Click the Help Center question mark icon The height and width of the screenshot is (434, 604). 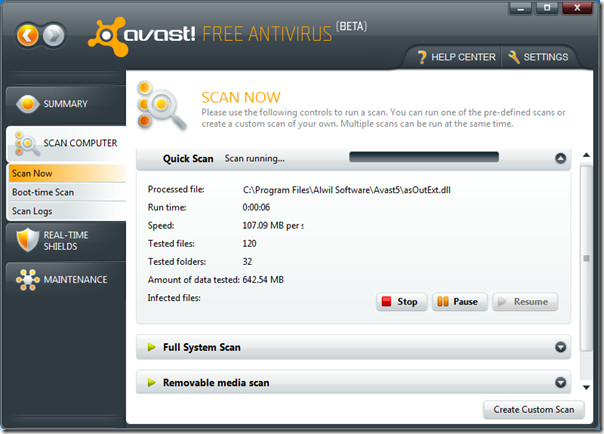[x=422, y=57]
